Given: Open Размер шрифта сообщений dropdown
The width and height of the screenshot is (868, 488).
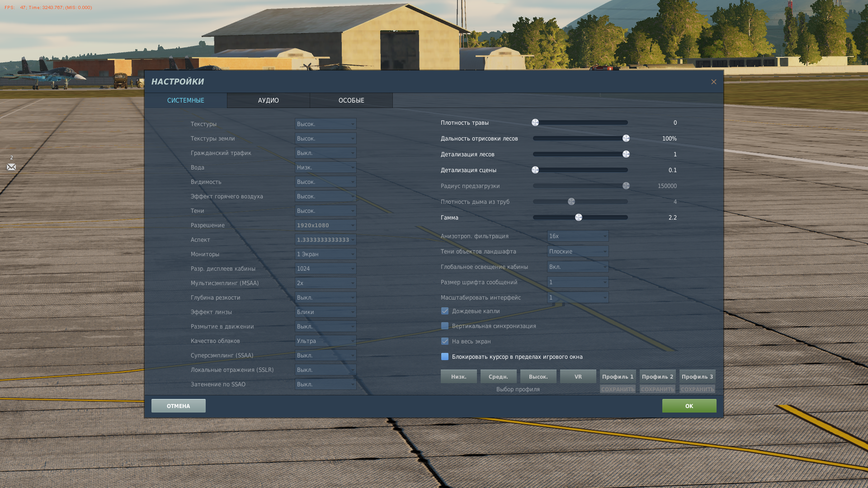Looking at the screenshot, I should coord(578,282).
